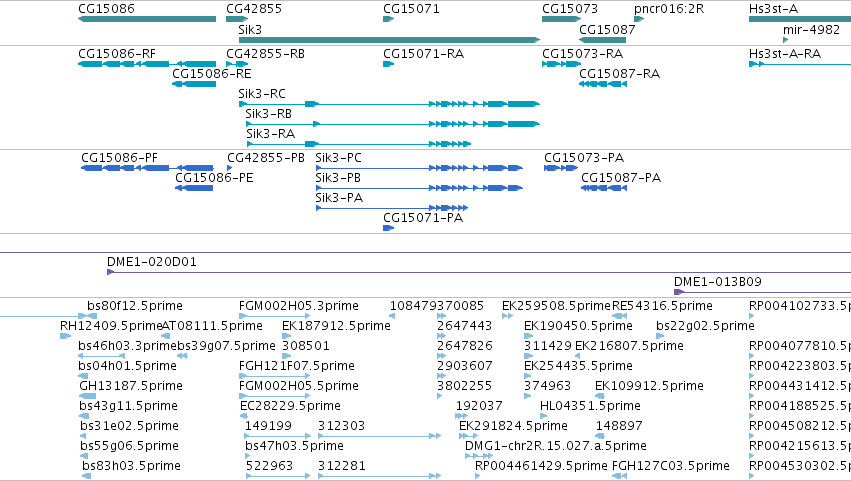Click the CG15073-PA protein label
The height and width of the screenshot is (481, 851).
[x=584, y=158]
